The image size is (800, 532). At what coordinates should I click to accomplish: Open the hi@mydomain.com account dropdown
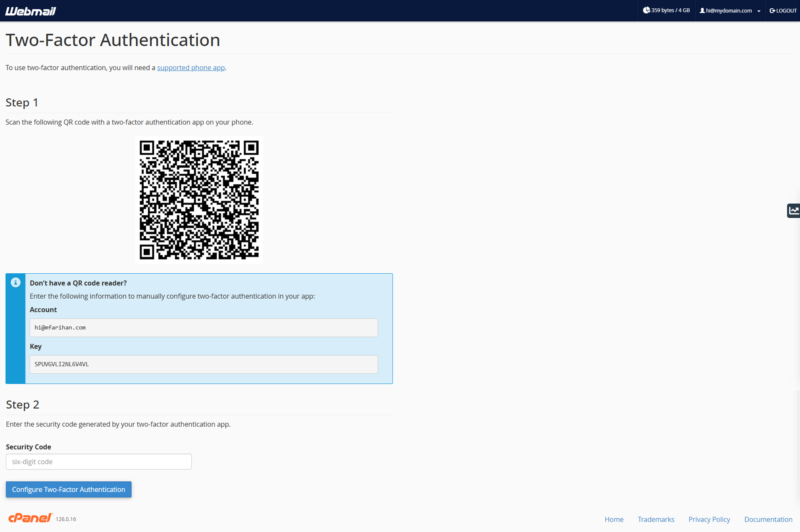pyautogui.click(x=730, y=11)
